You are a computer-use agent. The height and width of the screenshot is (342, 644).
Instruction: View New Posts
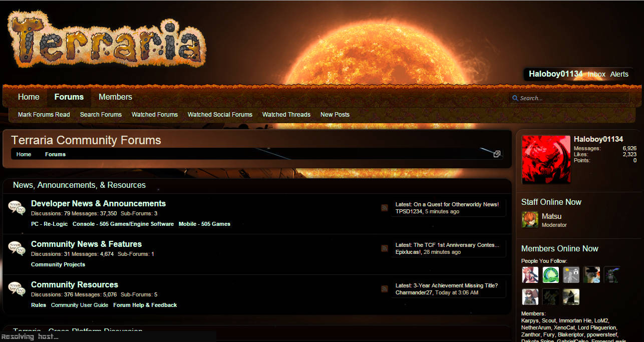(x=335, y=115)
